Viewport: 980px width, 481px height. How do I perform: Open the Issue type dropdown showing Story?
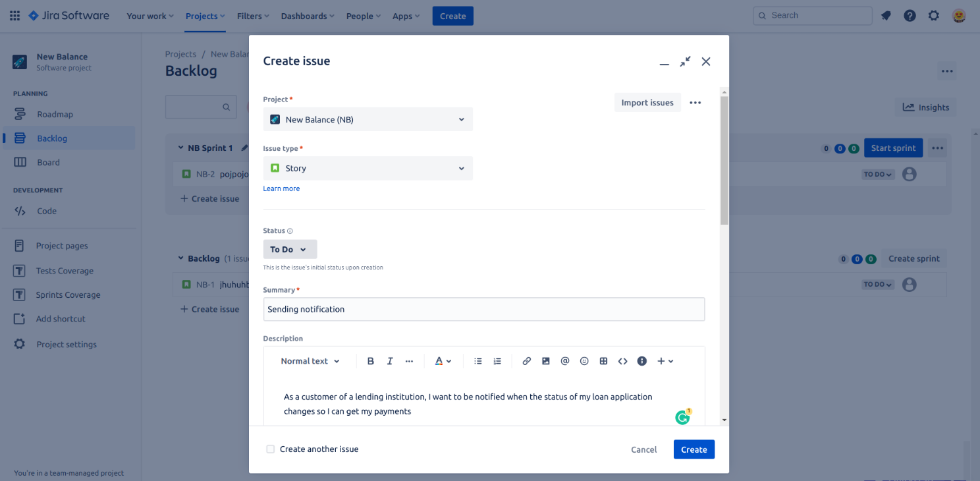click(367, 168)
